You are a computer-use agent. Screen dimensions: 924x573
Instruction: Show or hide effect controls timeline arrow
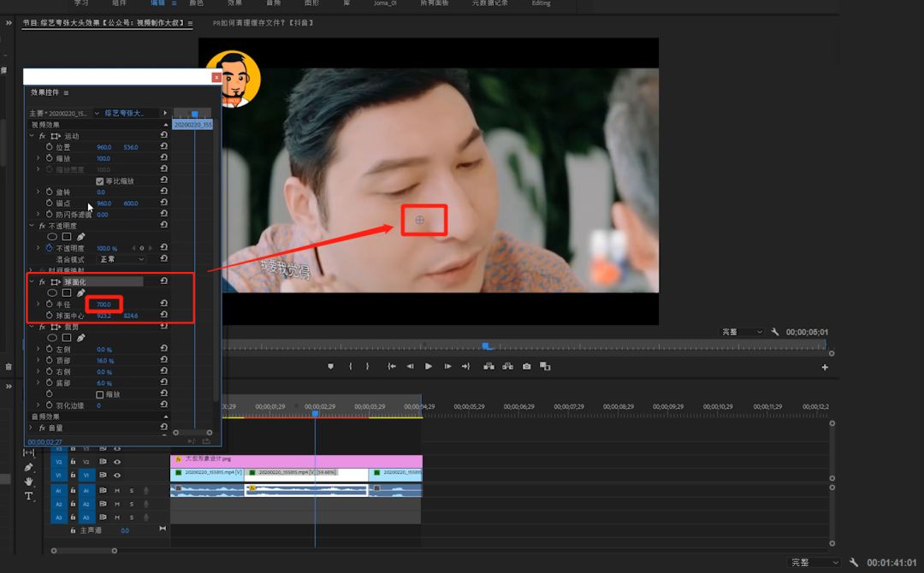[165, 113]
